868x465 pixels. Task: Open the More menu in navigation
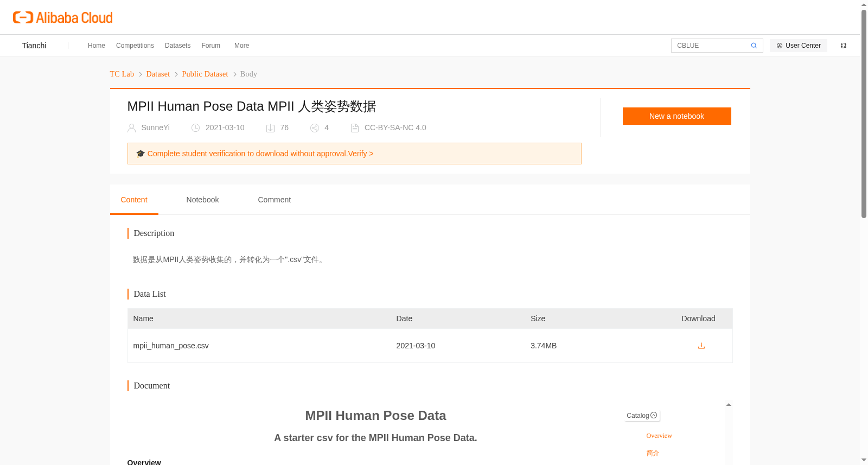tap(242, 46)
